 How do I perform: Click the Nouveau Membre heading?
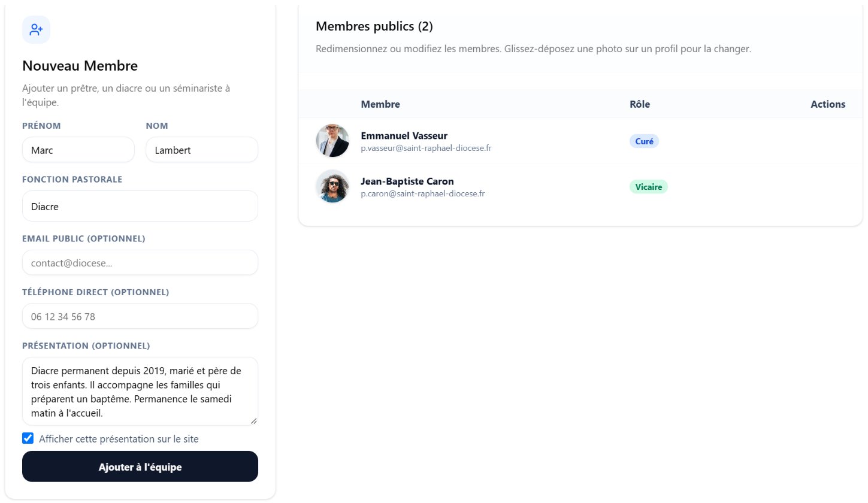[x=80, y=66]
